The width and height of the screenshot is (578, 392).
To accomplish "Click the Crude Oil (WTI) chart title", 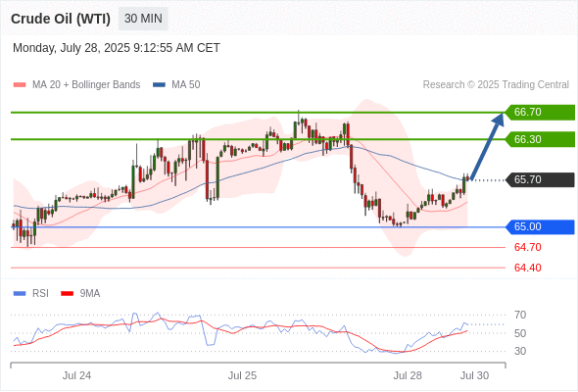I will (61, 19).
